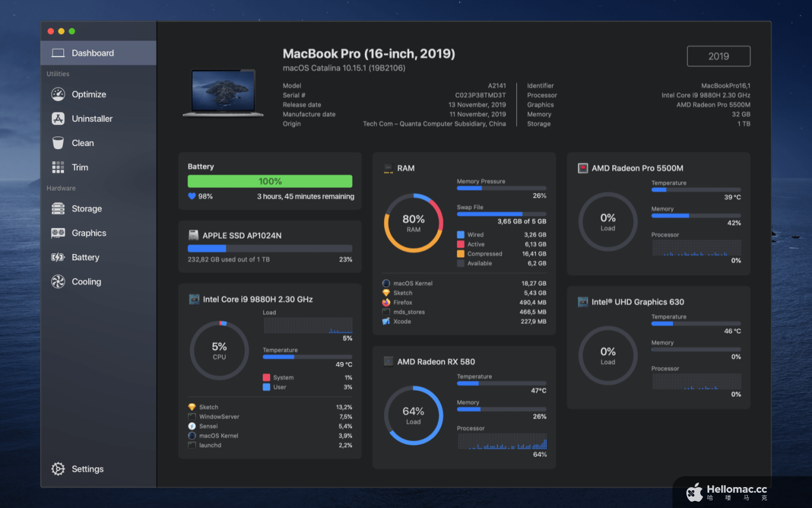This screenshot has width=812, height=508.
Task: Click the APPLE SSD drive icon
Action: 193,235
